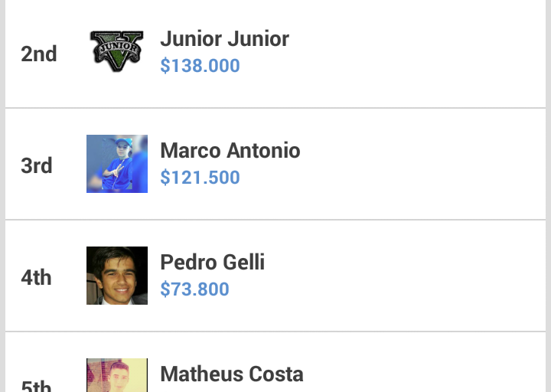This screenshot has height=392, width=551.
Task: Tap the Matheus Costa name
Action: (231, 374)
